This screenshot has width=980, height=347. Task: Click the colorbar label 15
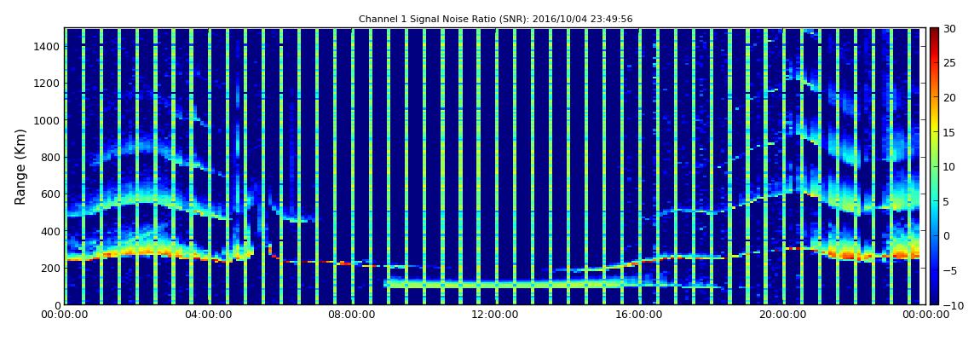(x=950, y=132)
